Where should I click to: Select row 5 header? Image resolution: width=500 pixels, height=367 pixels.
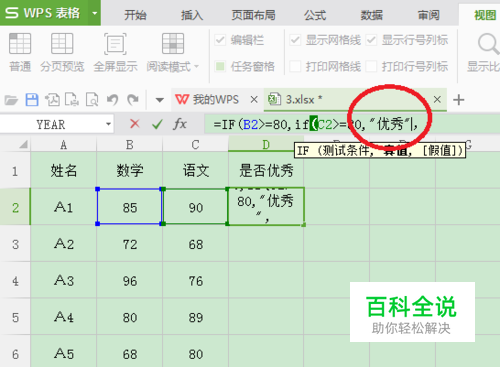(x=15, y=317)
